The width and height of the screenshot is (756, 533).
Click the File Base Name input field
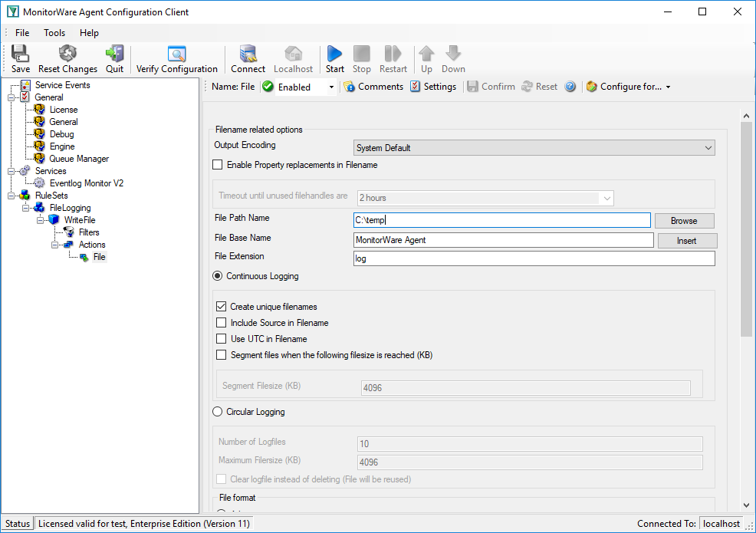coord(503,240)
